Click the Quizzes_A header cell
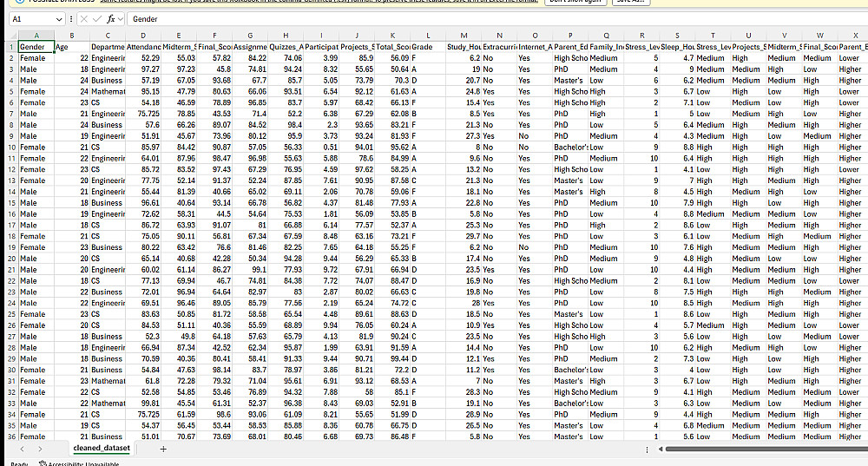 (286, 47)
